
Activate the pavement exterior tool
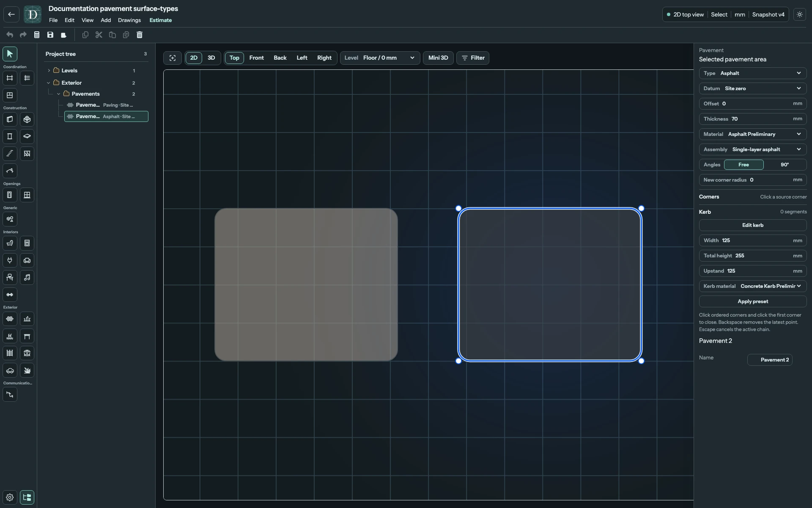(x=10, y=319)
